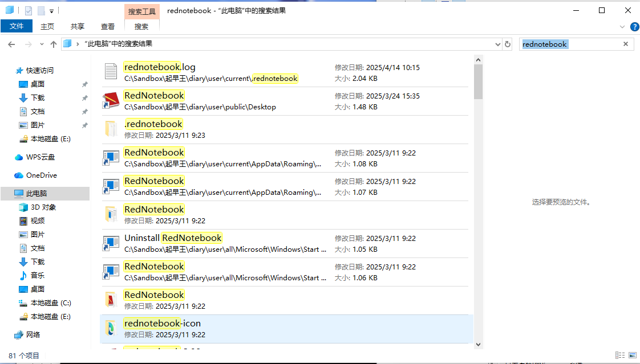Open pinned 图片 under quick access
The width and height of the screenshot is (640, 364).
coord(38,125)
